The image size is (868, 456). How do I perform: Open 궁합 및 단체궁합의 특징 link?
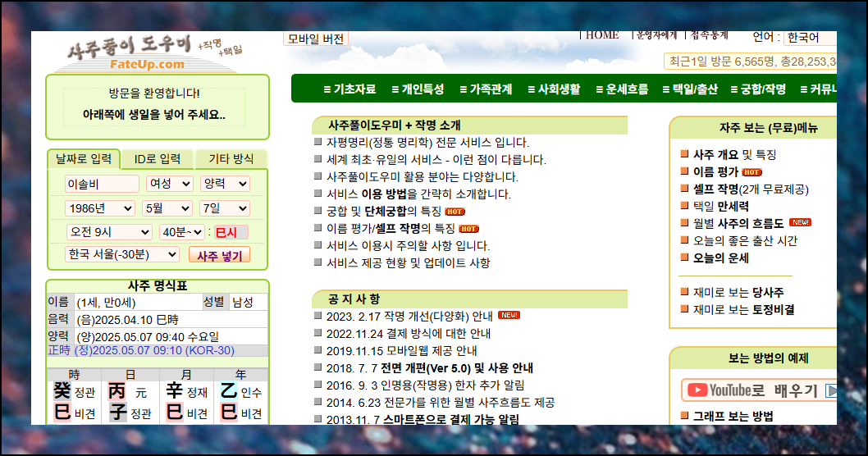point(384,212)
